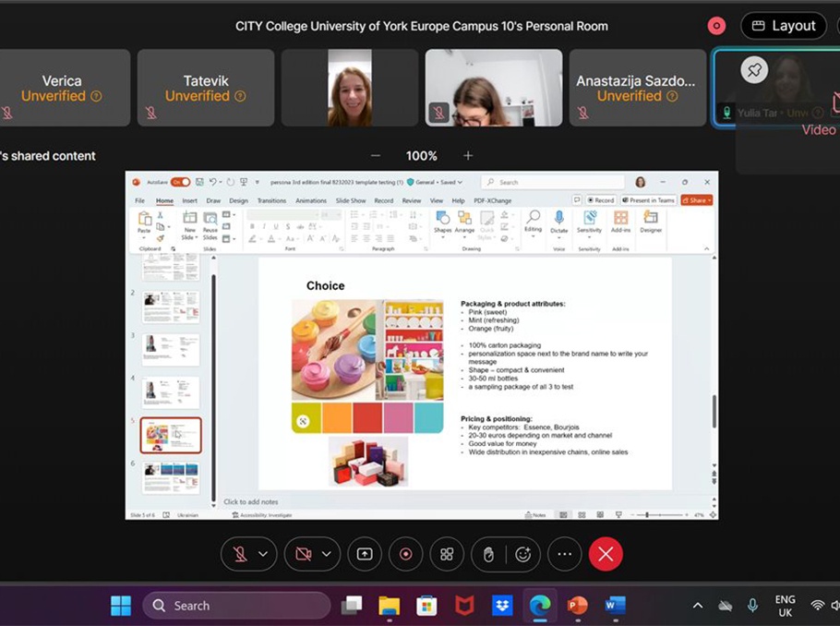Viewport: 840px width, 626px height.
Task: Click the Cut scissors icon
Action: [161, 215]
